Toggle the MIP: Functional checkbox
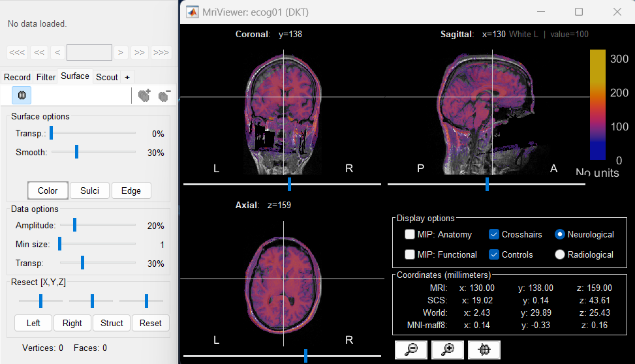635x364 pixels. [410, 254]
